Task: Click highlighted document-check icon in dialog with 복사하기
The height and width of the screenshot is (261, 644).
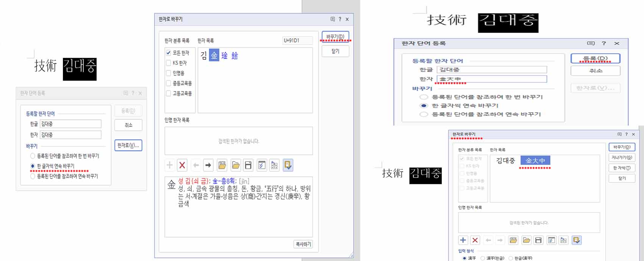Action: (288, 165)
